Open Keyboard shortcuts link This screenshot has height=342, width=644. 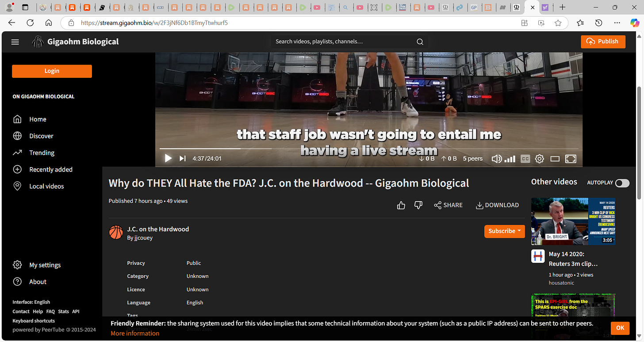pos(34,321)
